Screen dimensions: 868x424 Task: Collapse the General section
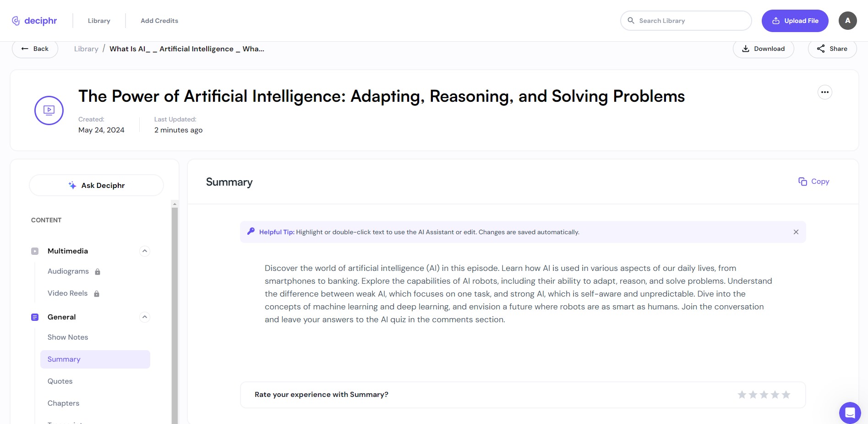point(145,317)
